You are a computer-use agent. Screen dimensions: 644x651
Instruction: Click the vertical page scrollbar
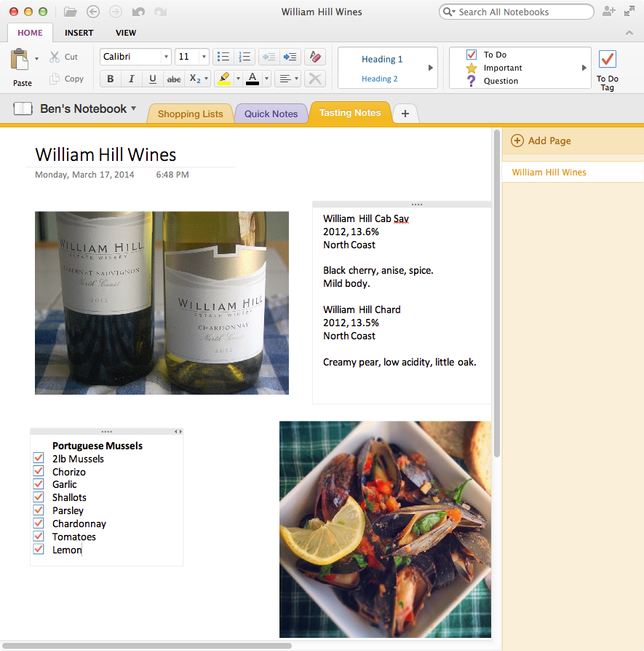pyautogui.click(x=496, y=294)
